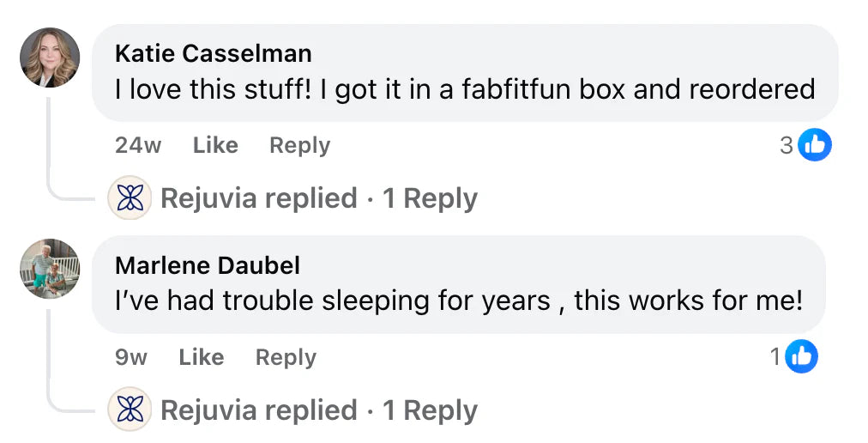Open the 24w timestamp link

pos(138,145)
